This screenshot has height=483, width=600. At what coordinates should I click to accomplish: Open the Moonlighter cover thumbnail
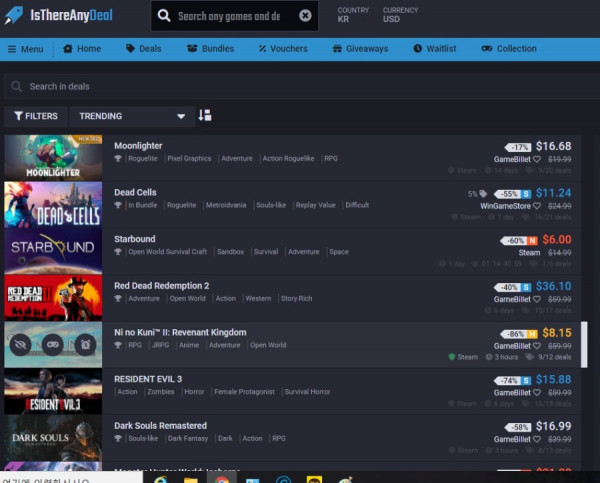53,157
